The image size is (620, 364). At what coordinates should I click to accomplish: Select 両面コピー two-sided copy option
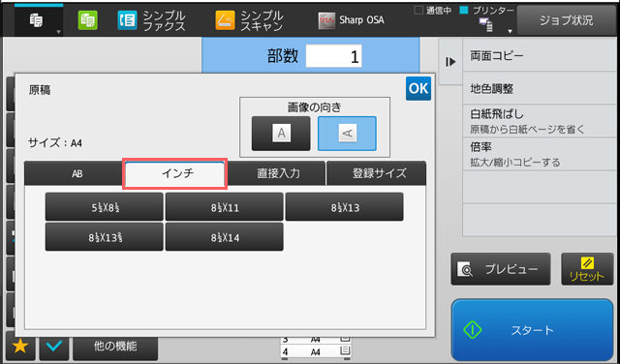[540, 55]
